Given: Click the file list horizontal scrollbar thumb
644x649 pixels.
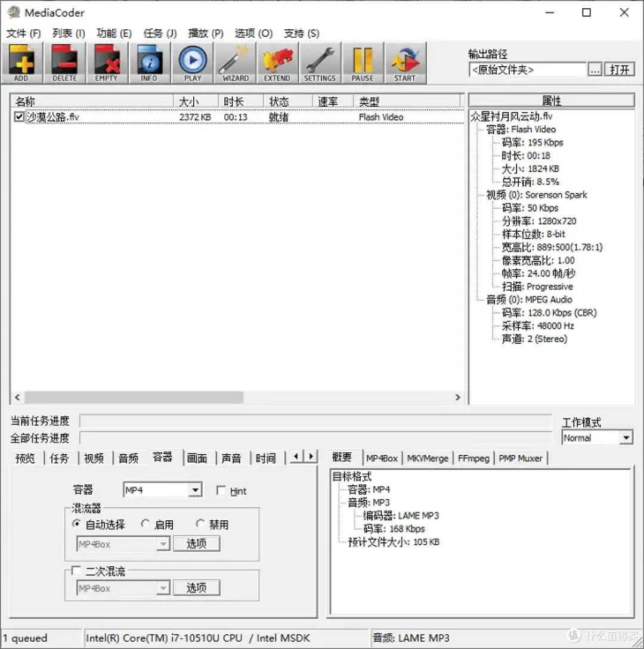Looking at the screenshot, I should pyautogui.click(x=134, y=397).
